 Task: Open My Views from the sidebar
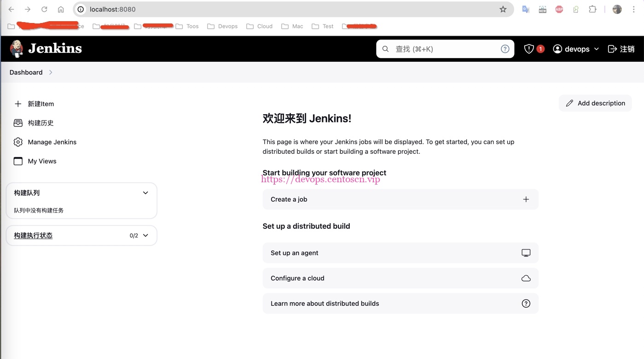42,161
